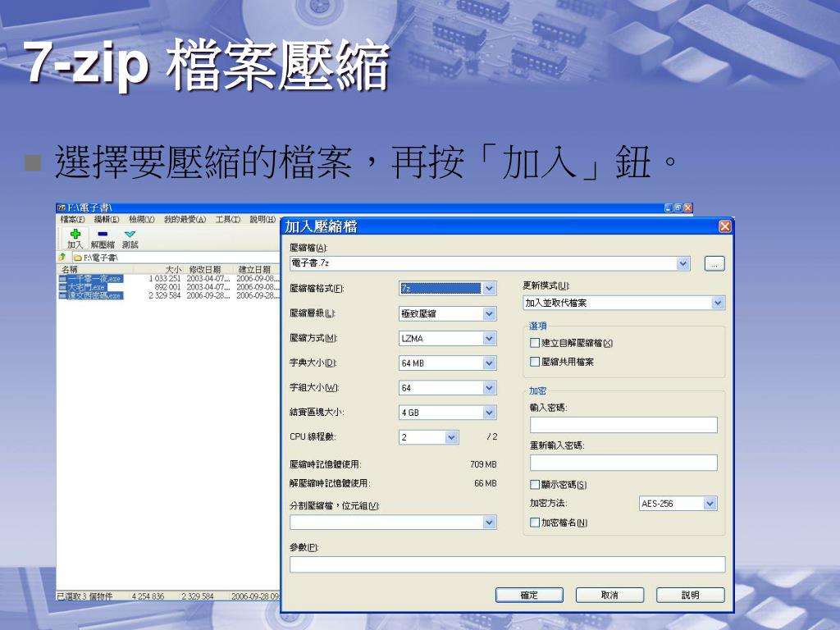840x630 pixels.
Task: Sort by 建立日期 column header
Action: coord(254,269)
